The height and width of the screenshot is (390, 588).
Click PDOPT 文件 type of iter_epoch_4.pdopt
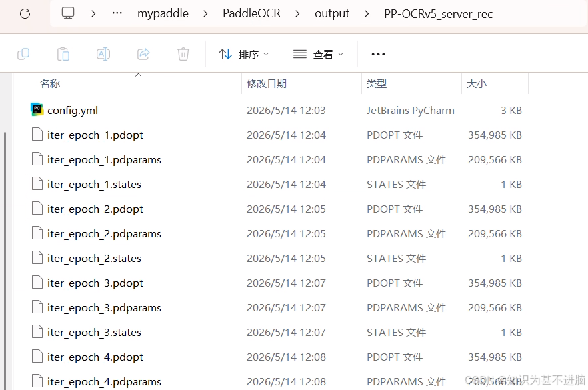395,357
